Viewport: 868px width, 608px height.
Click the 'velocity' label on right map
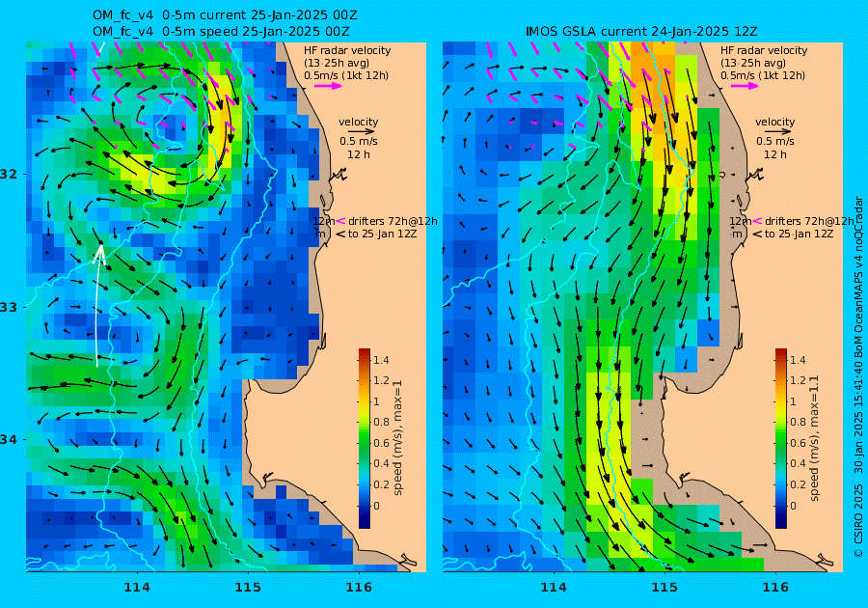[774, 122]
